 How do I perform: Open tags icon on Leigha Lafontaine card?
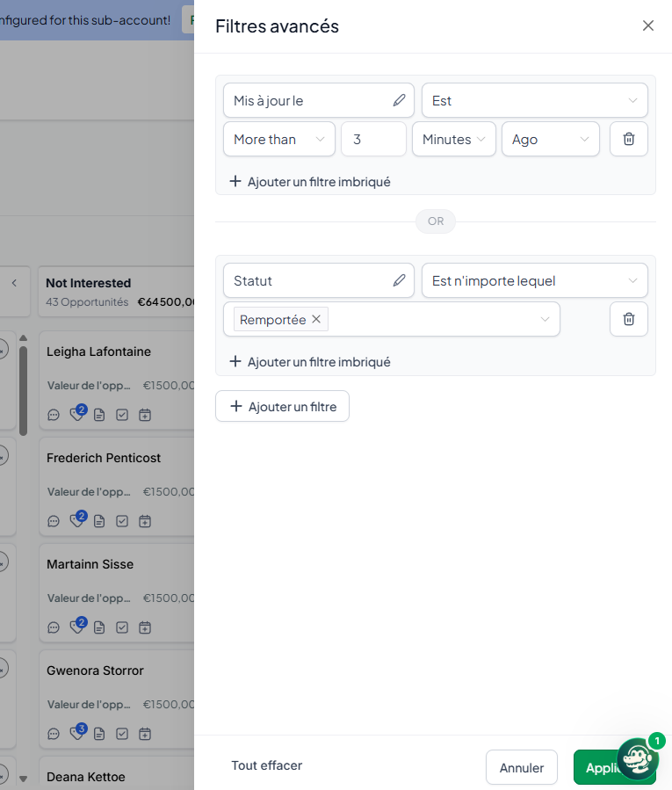coord(76,415)
